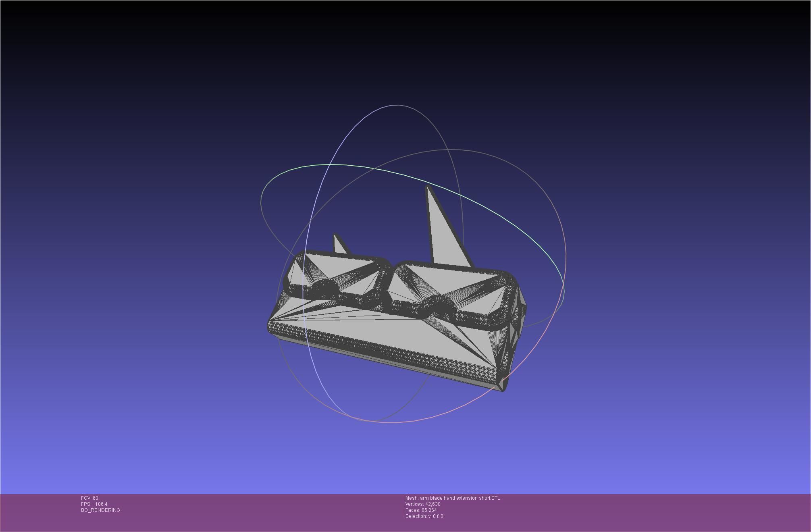This screenshot has width=811, height=532.
Task: Click the Faces count text
Action: 421,510
